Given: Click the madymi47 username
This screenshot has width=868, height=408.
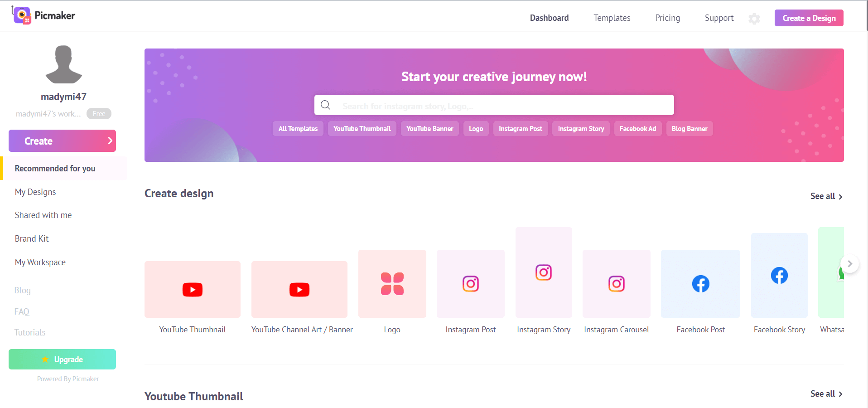Looking at the screenshot, I should tap(63, 97).
